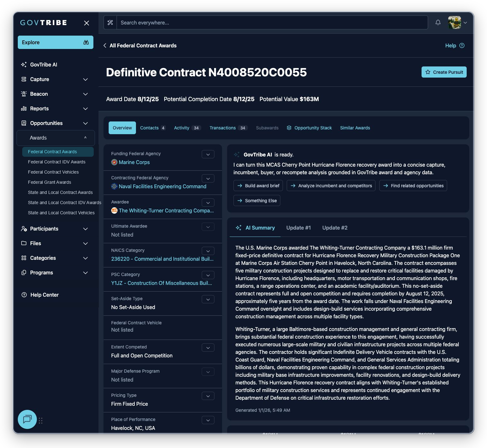Select the AI Summary tab
The height and width of the screenshot is (448, 487).
pyautogui.click(x=255, y=228)
